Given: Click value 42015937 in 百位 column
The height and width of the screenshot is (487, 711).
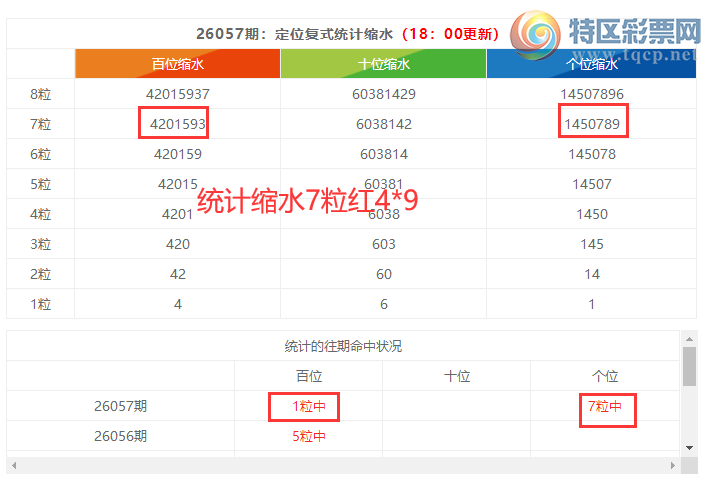Looking at the screenshot, I should (178, 94).
